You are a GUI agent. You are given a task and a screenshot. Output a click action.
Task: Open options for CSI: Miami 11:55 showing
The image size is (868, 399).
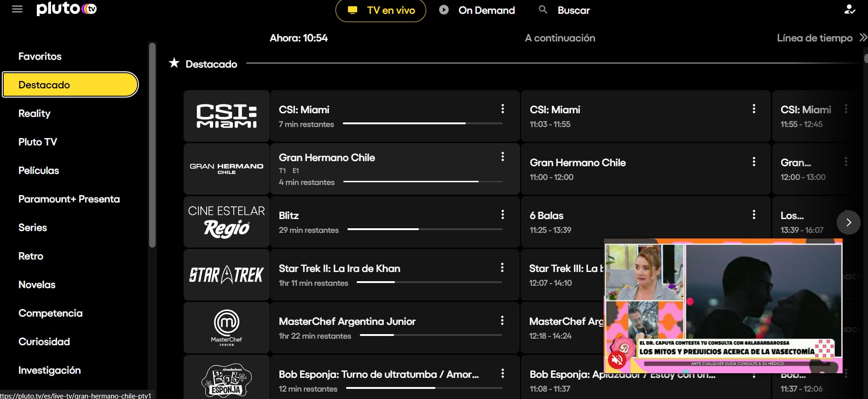[846, 109]
